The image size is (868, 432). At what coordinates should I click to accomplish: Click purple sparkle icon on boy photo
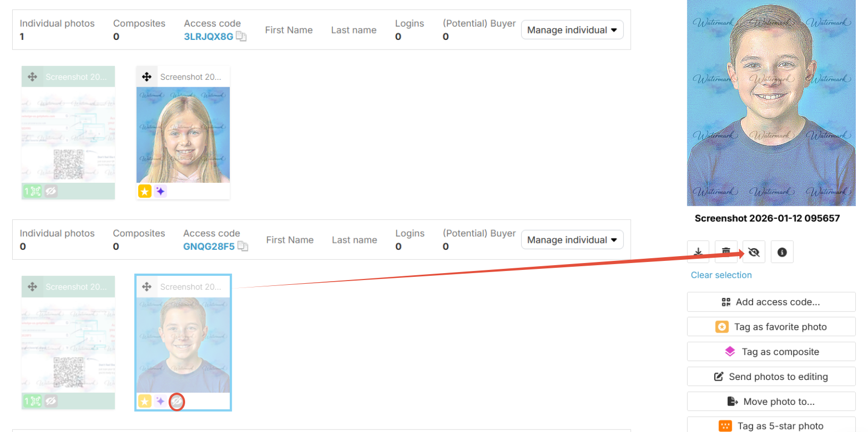coord(160,401)
